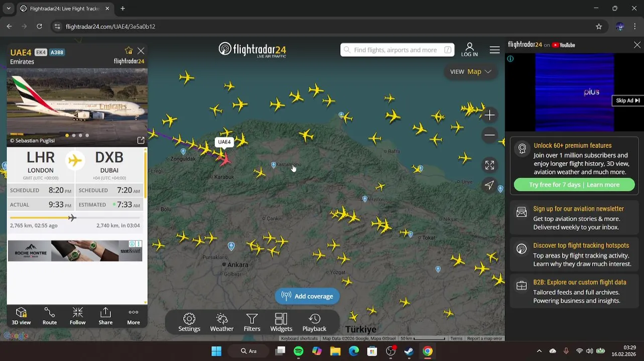Click the Kastamonu airport pin
644x361 pixels.
click(x=274, y=165)
